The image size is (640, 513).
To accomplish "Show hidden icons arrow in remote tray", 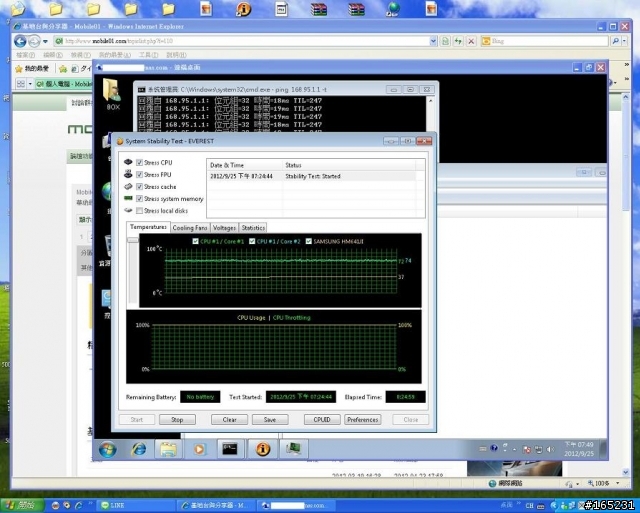I will 515,450.
